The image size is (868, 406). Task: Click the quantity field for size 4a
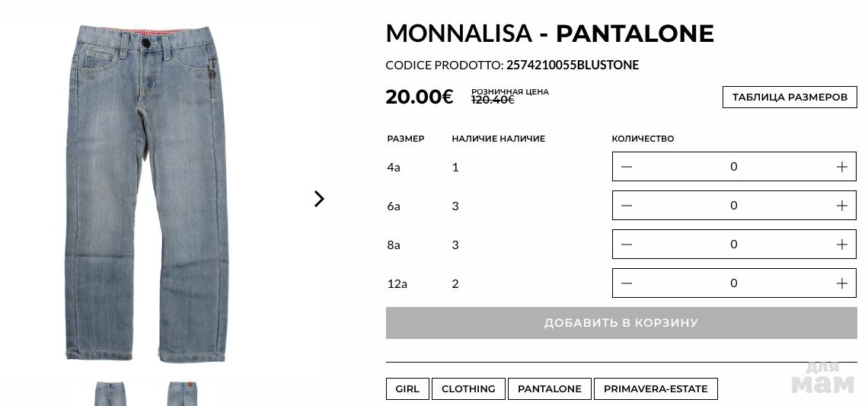[x=733, y=167]
